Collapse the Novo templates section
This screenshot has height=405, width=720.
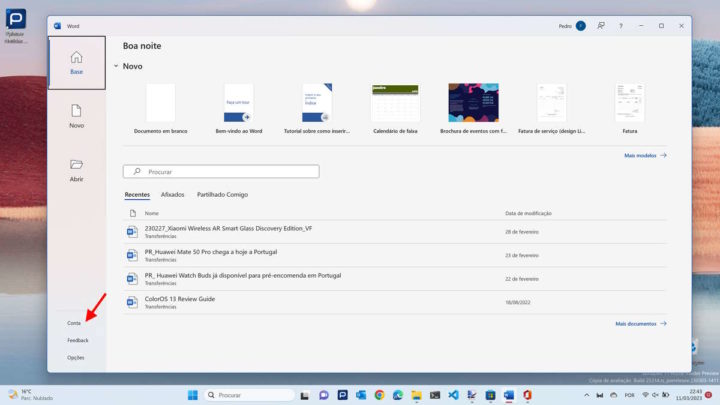coord(116,66)
